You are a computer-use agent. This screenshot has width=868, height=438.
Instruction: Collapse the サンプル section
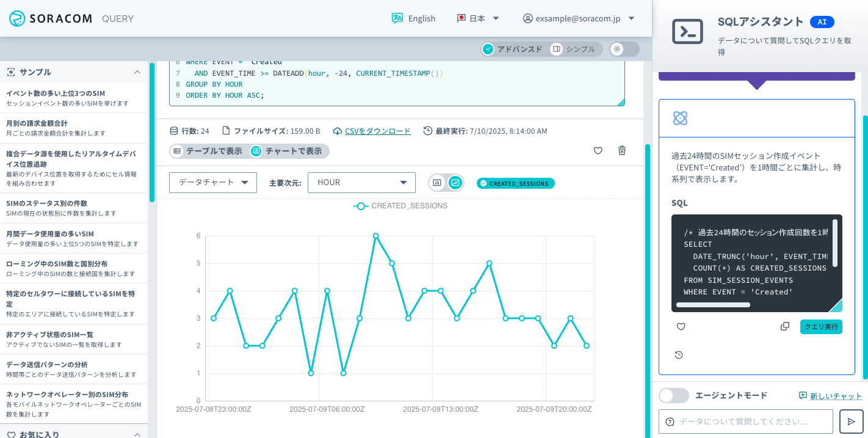137,72
